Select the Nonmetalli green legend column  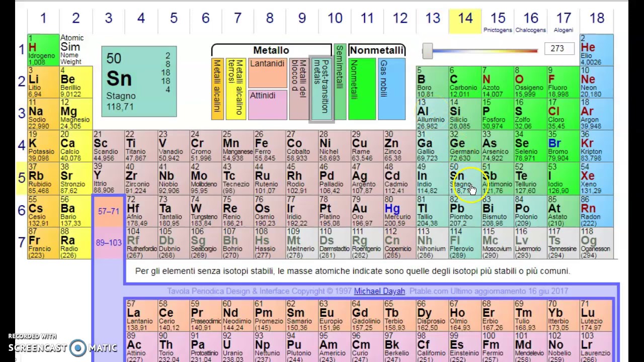pyautogui.click(x=362, y=89)
